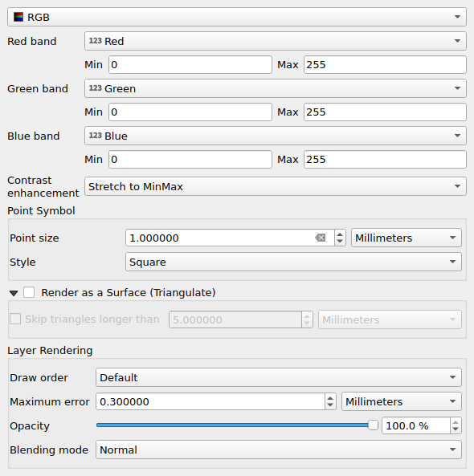Decrease Point size with down arrow
The image size is (474, 476).
[340, 242]
